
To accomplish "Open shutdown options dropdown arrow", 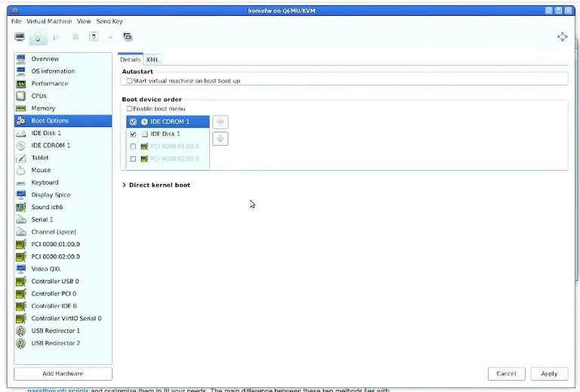I will click(110, 36).
